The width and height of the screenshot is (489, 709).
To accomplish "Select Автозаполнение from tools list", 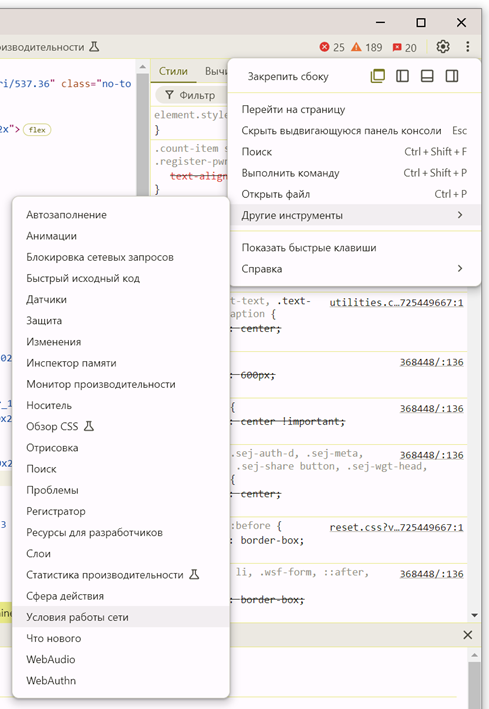I will [x=121, y=215].
